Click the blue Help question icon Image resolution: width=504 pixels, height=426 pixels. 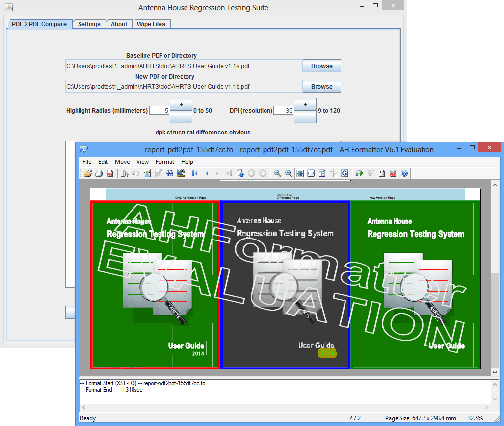click(x=404, y=173)
